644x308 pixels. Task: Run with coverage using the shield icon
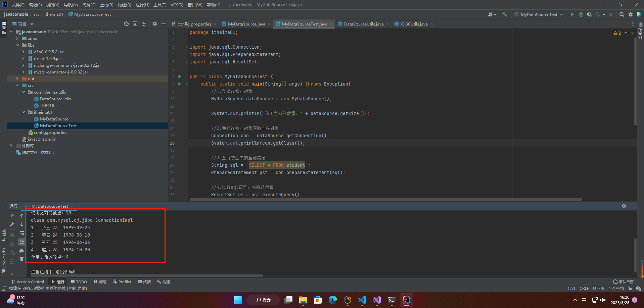[x=589, y=14]
